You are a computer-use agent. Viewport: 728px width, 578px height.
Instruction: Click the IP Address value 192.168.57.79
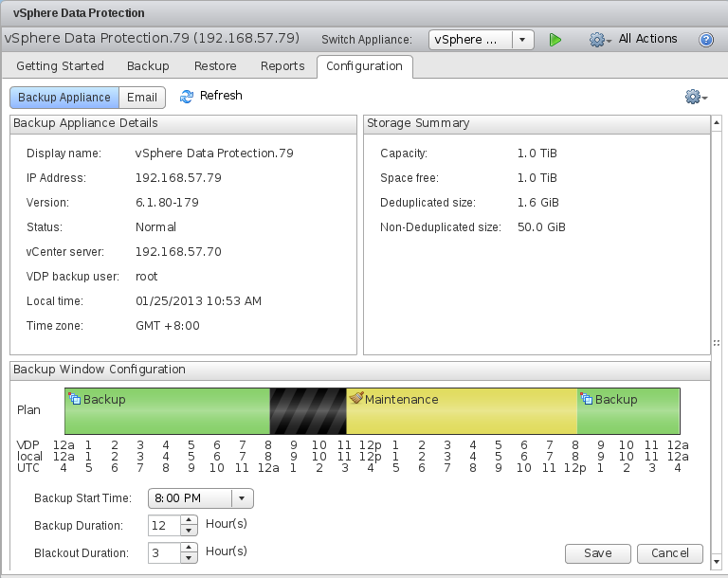click(178, 178)
